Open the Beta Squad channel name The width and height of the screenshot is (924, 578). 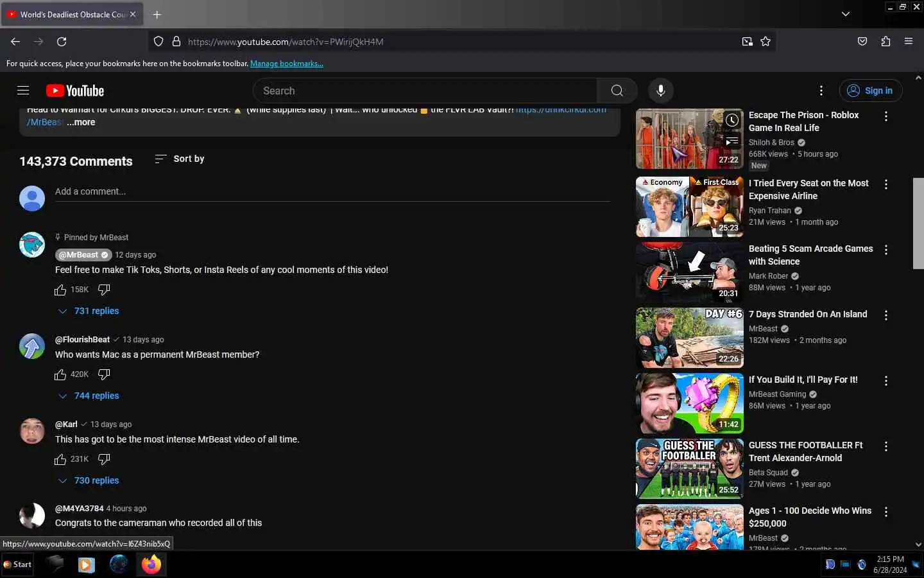768,473
